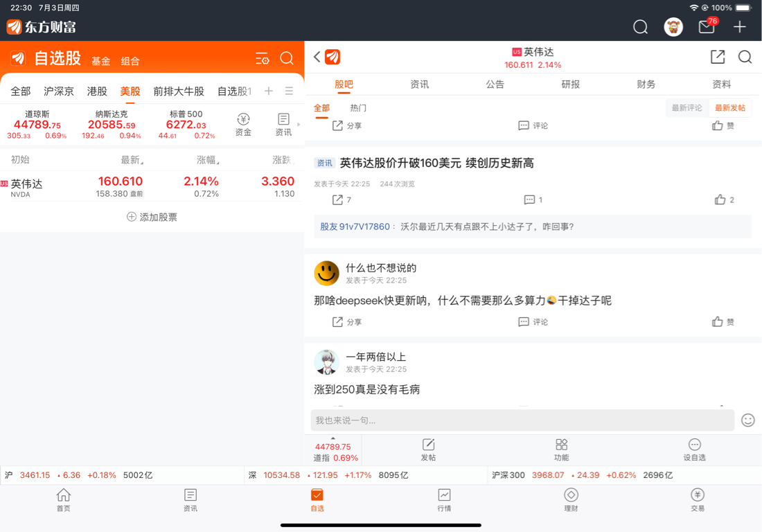The image size is (762, 532).
Task: Select the 沪深京 watchlist tab
Action: (x=58, y=91)
